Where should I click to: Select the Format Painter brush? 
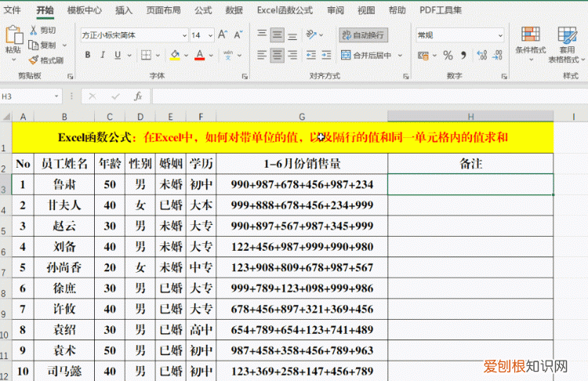(x=34, y=60)
